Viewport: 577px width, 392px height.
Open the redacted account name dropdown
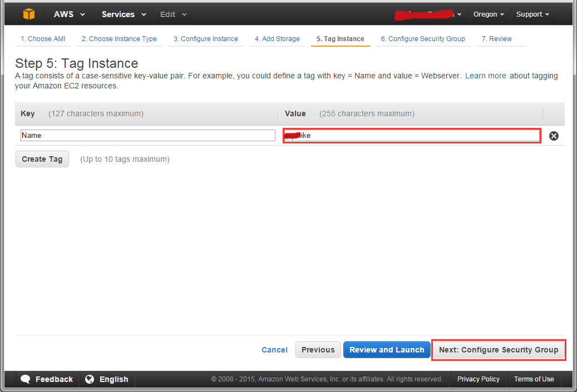[x=427, y=14]
